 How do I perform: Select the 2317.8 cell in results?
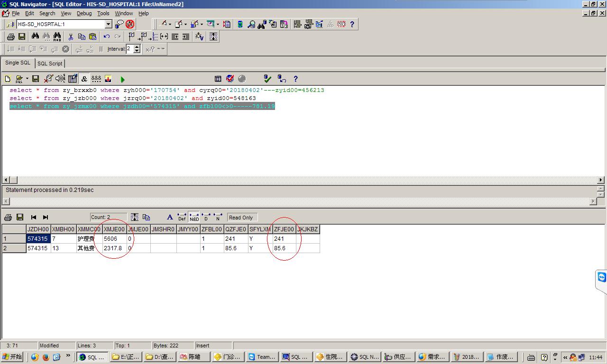tap(114, 248)
